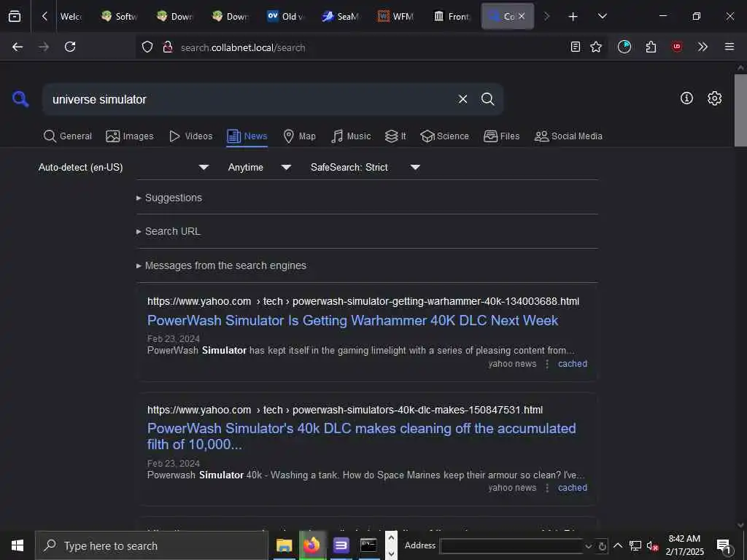Open the WFM browser tab
The height and width of the screenshot is (560, 747).
pos(396,16)
